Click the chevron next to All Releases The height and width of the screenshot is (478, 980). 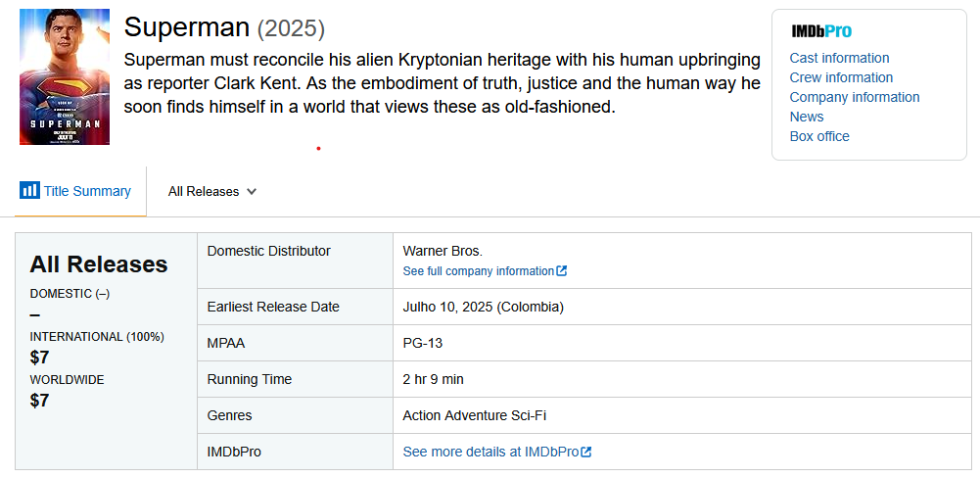[252, 191]
